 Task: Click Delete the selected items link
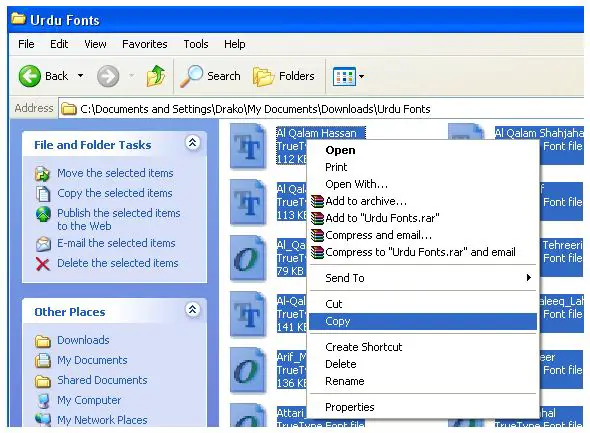pyautogui.click(x=118, y=263)
